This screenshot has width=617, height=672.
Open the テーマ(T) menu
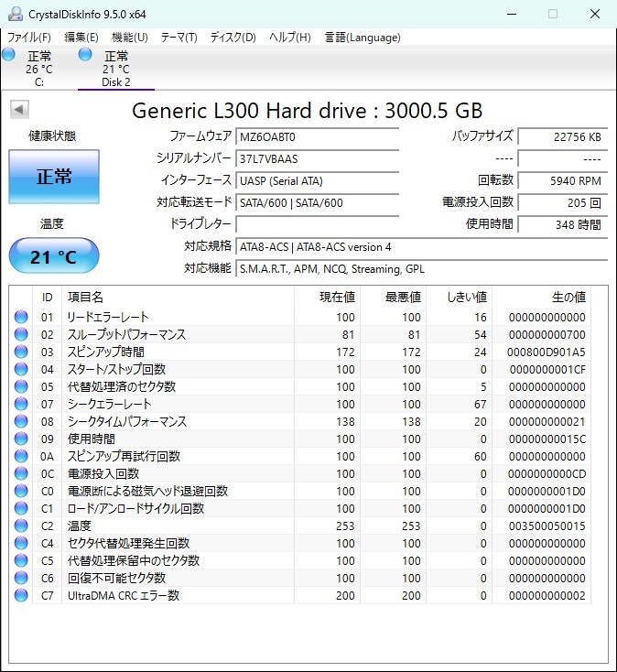pos(179,38)
